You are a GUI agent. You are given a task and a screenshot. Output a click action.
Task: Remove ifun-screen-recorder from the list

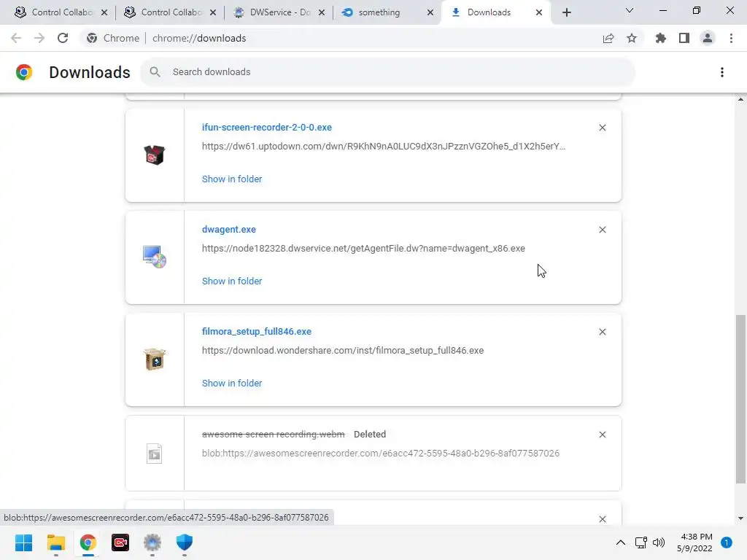click(x=603, y=128)
